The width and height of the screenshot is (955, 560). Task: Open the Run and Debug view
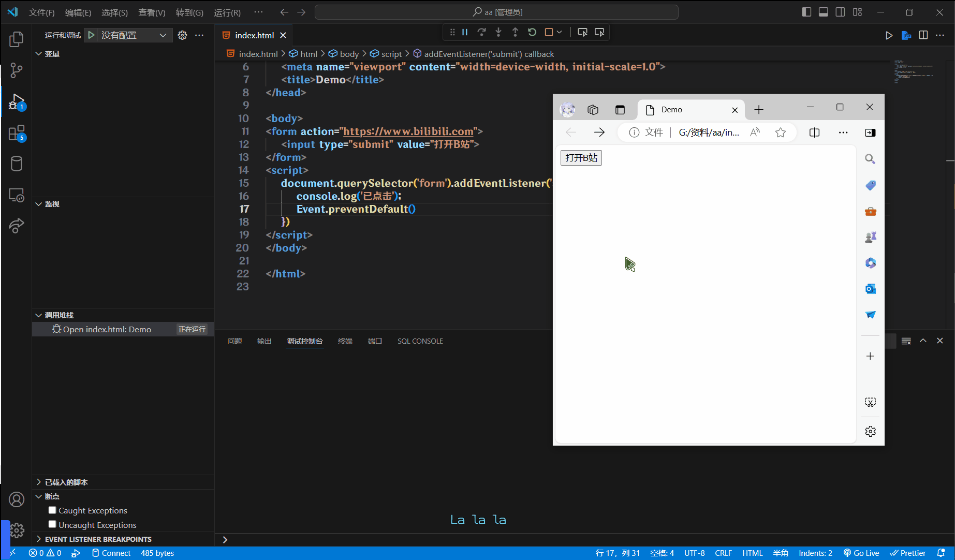click(x=17, y=102)
